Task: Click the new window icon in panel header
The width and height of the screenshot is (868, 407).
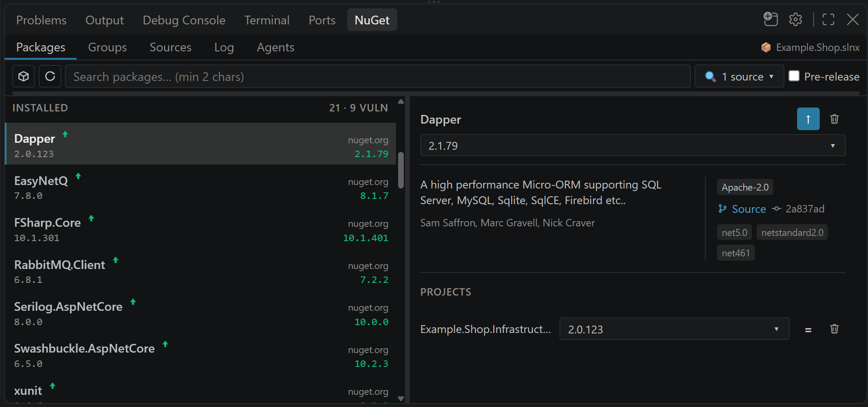Action: point(771,19)
